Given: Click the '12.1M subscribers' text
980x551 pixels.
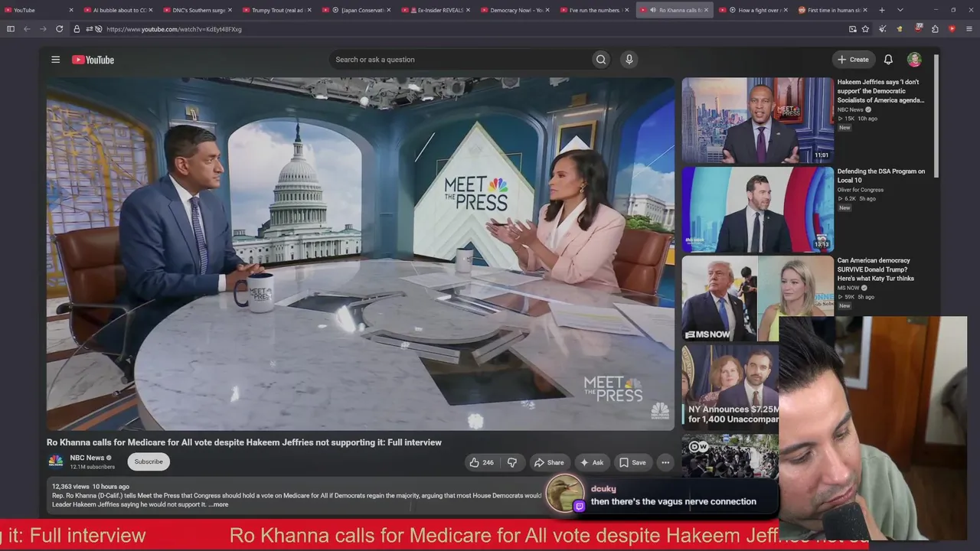Looking at the screenshot, I should click(93, 467).
